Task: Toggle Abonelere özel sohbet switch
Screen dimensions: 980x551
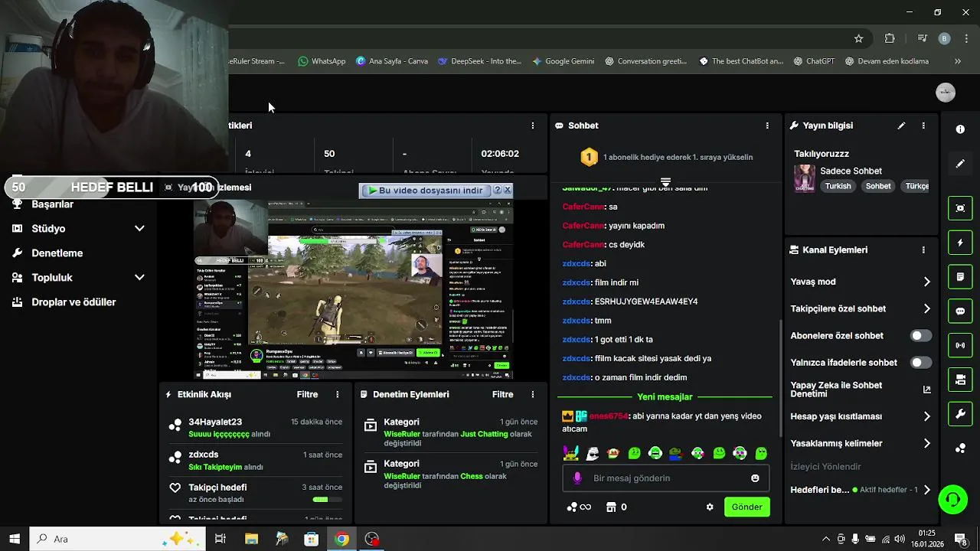Action: pyautogui.click(x=921, y=336)
